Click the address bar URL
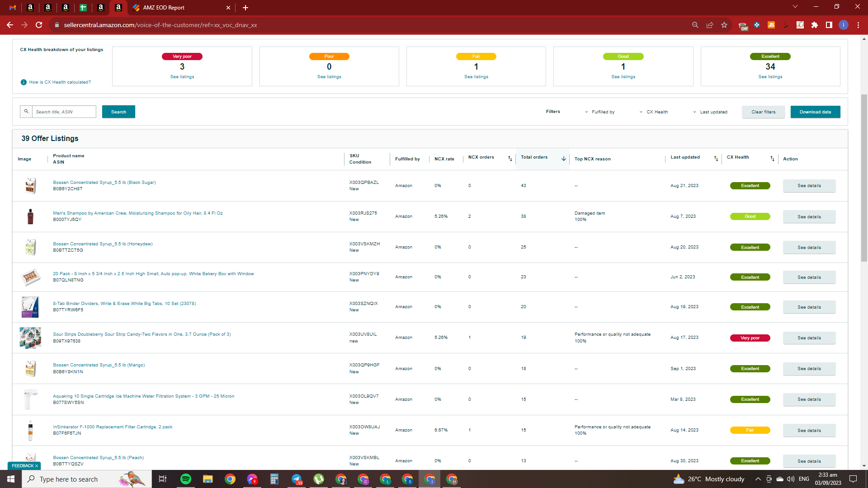The width and height of the screenshot is (868, 488). pyautogui.click(x=160, y=25)
